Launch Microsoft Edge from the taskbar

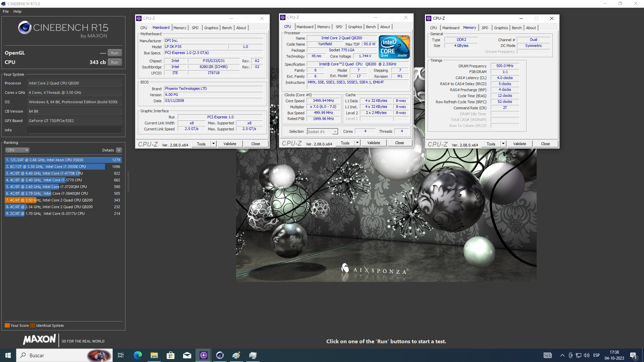pos(138,355)
